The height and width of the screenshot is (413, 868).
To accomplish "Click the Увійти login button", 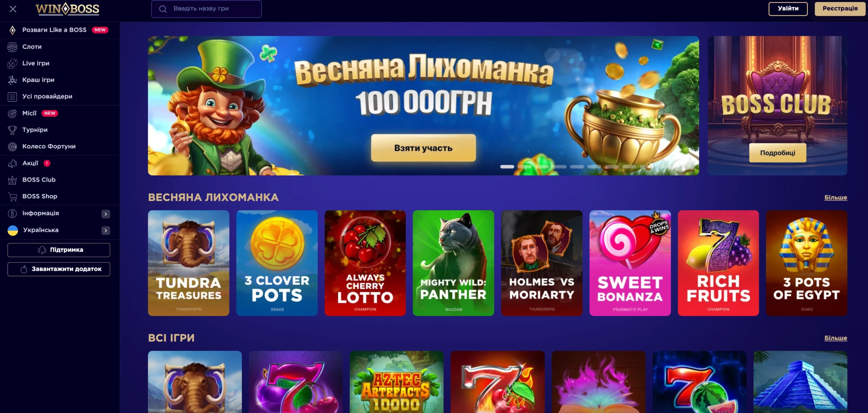I will (788, 9).
